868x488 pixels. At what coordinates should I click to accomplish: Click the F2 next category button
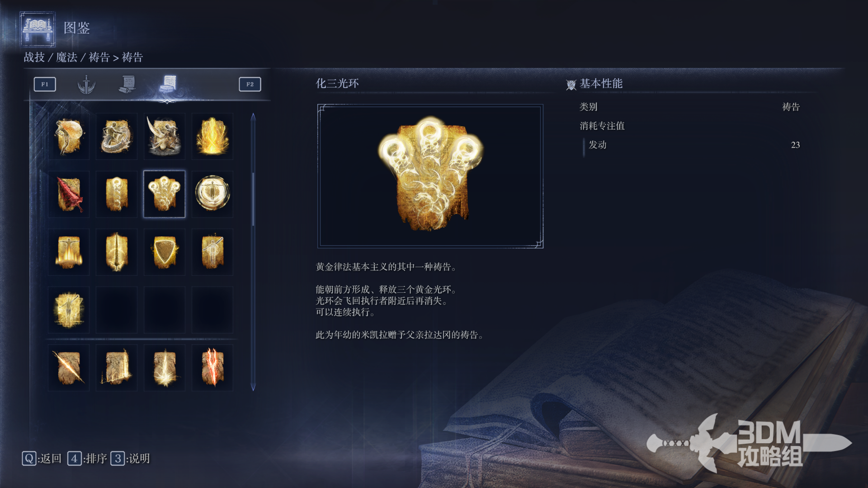pos(250,84)
